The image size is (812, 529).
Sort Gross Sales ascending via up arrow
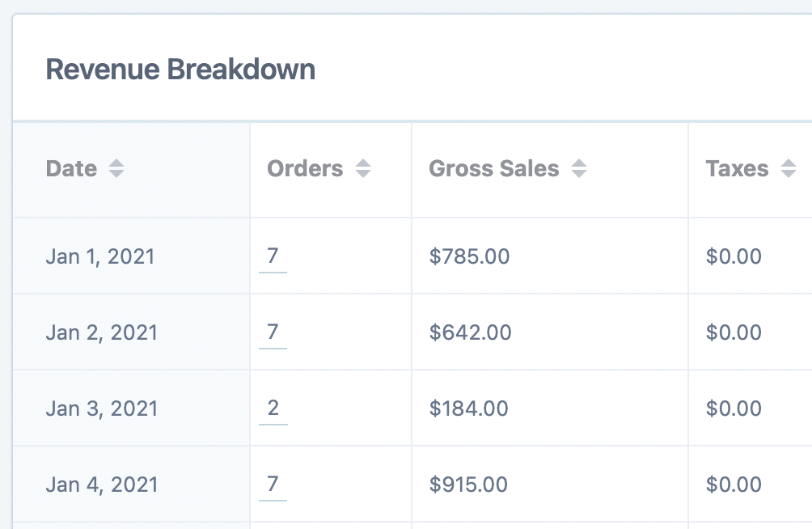579,163
